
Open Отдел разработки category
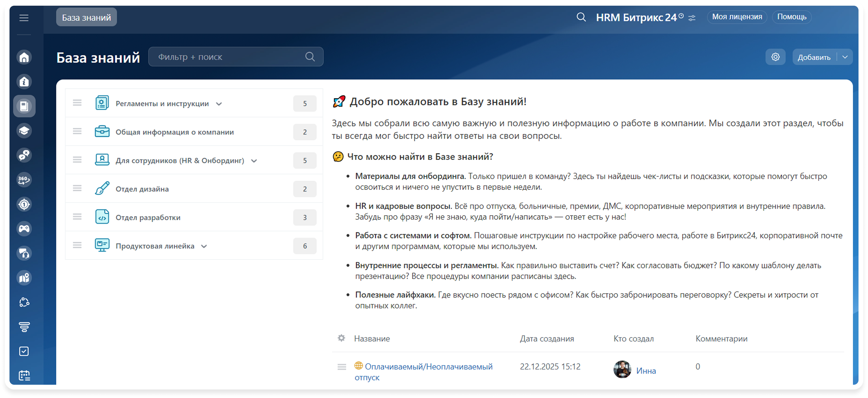(x=148, y=217)
